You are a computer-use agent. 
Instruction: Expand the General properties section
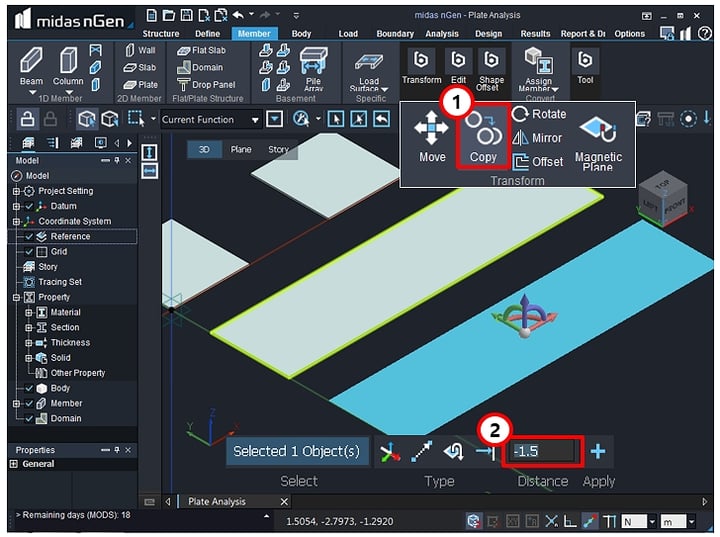click(13, 464)
